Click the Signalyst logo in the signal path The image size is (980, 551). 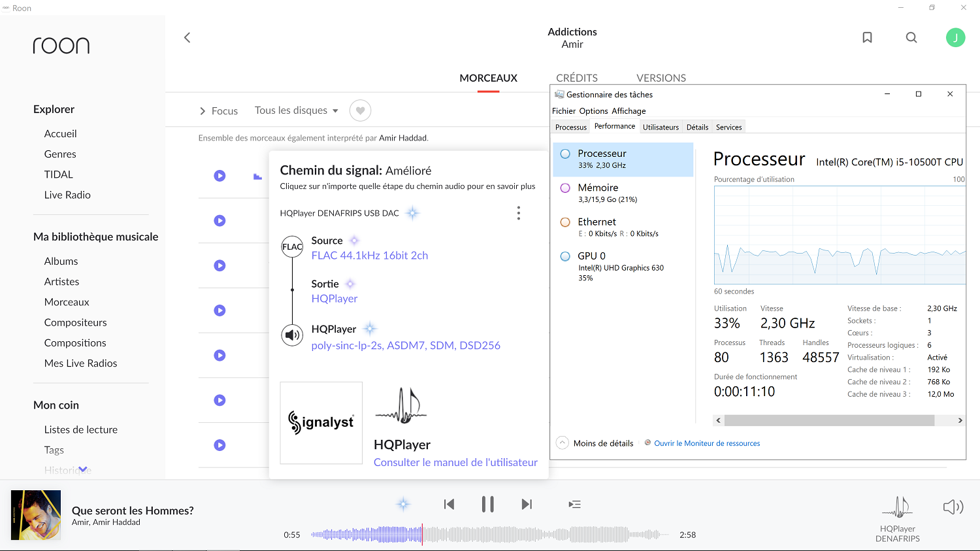[x=321, y=422]
